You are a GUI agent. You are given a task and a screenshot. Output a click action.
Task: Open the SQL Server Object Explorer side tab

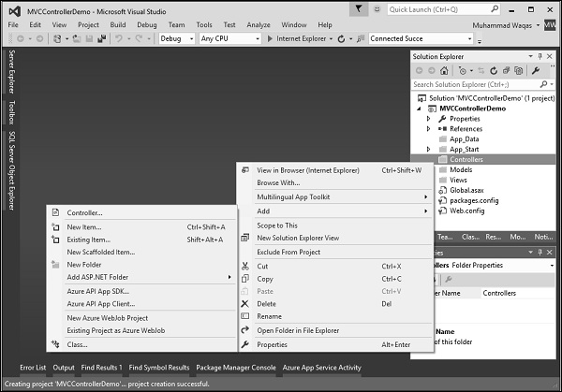[12, 171]
